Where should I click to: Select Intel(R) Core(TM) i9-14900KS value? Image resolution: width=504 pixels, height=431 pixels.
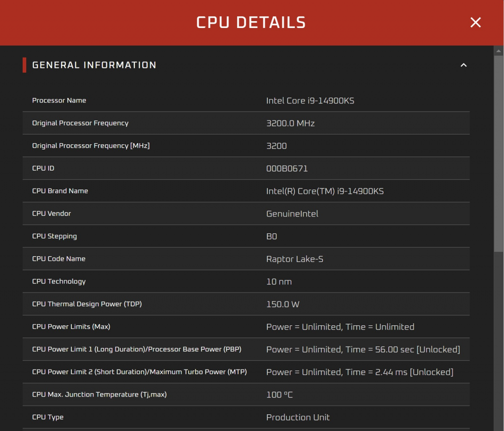tap(325, 191)
